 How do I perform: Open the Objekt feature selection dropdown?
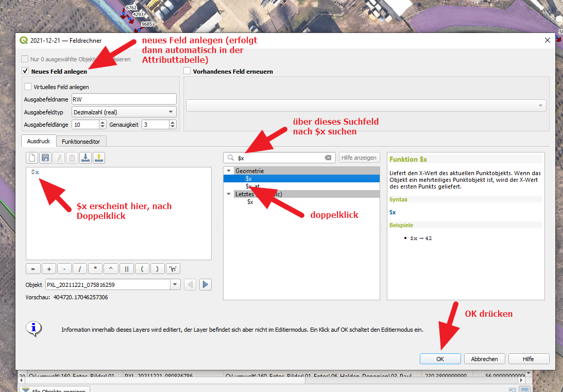click(175, 284)
